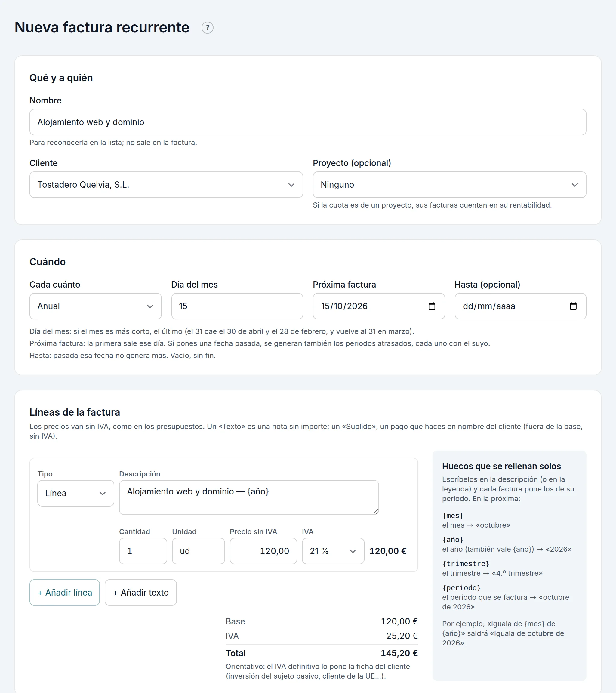Viewport: 616px width, 693px height.
Task: Click the Cantidad input field
Action: click(x=143, y=551)
